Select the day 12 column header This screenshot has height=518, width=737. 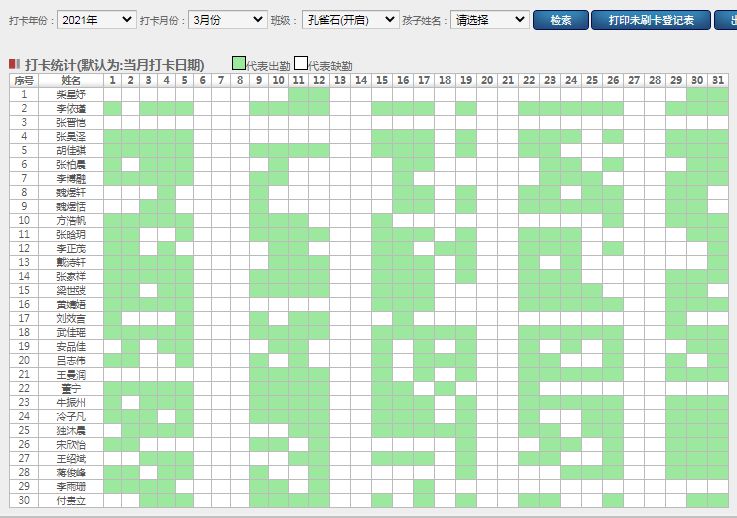(x=319, y=80)
